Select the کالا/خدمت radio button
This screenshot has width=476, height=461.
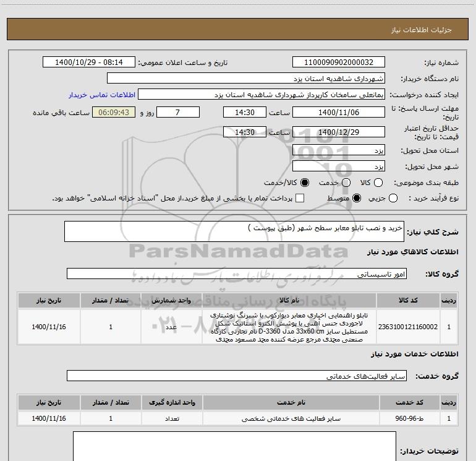(x=305, y=183)
